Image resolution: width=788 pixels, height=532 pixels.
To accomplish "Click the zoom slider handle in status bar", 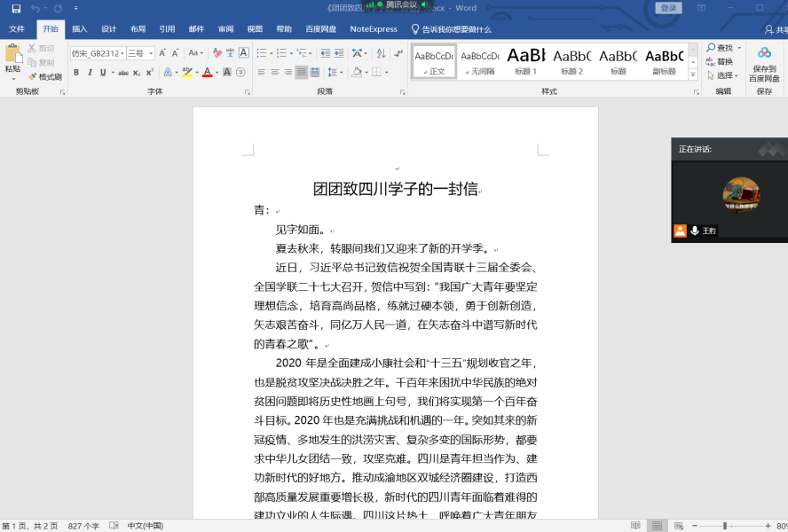I will (x=725, y=526).
